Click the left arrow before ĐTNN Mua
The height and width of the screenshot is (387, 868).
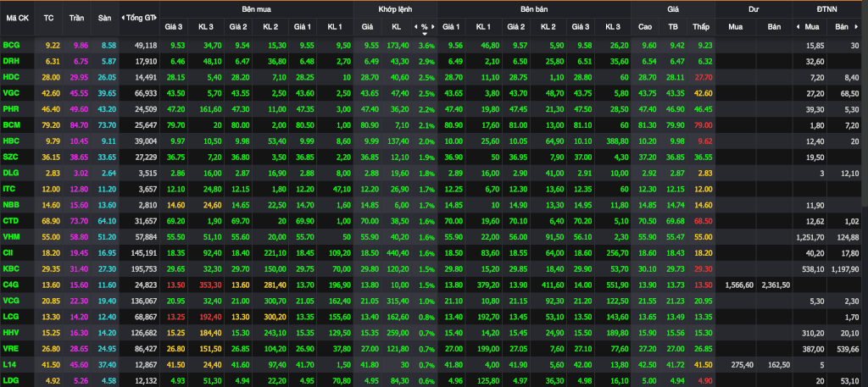[798, 26]
